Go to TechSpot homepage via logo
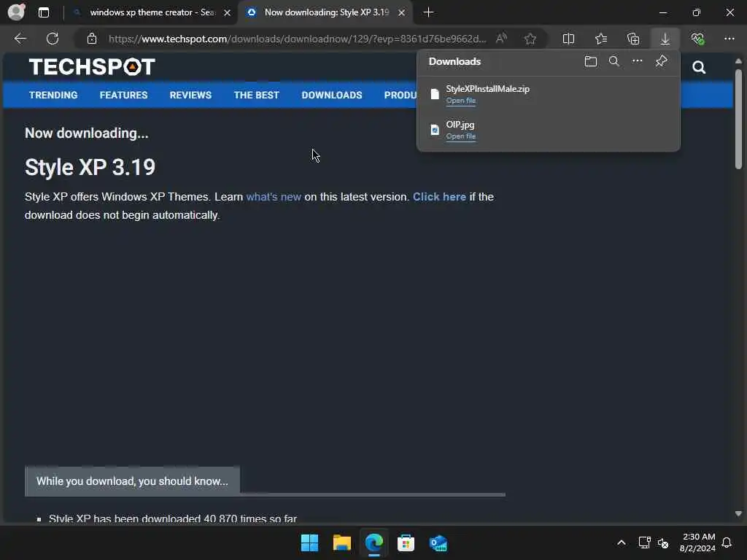Viewport: 747px width, 560px height. [x=92, y=66]
